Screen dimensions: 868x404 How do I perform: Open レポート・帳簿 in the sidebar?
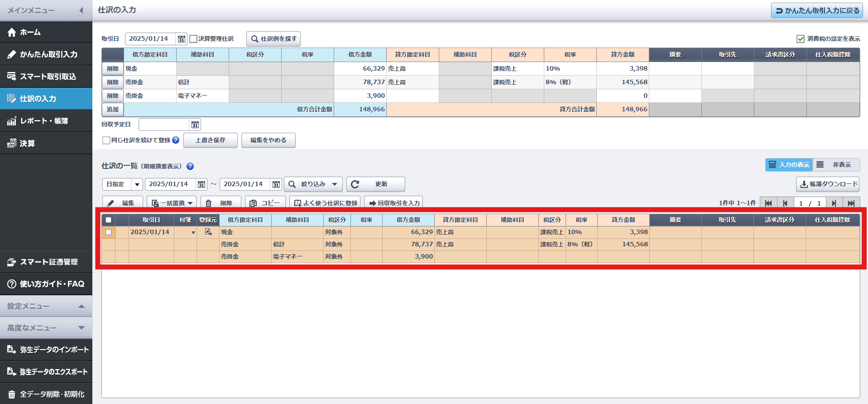pos(44,121)
